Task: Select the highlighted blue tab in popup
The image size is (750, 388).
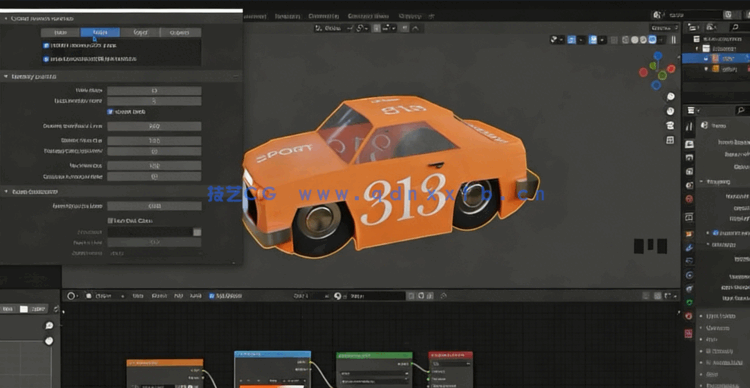Action: pos(100,33)
